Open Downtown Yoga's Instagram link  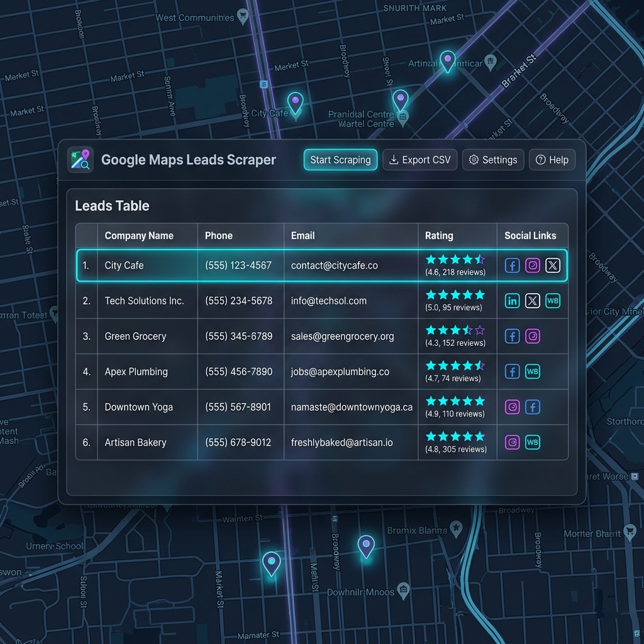[512, 407]
